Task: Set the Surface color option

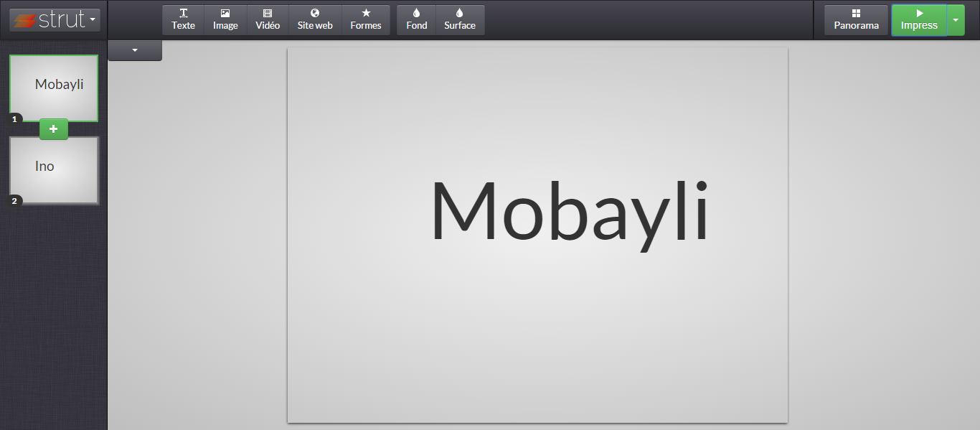Action: (x=460, y=20)
